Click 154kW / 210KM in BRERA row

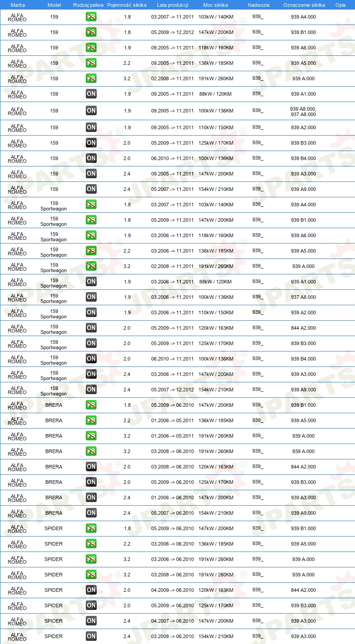(x=216, y=513)
